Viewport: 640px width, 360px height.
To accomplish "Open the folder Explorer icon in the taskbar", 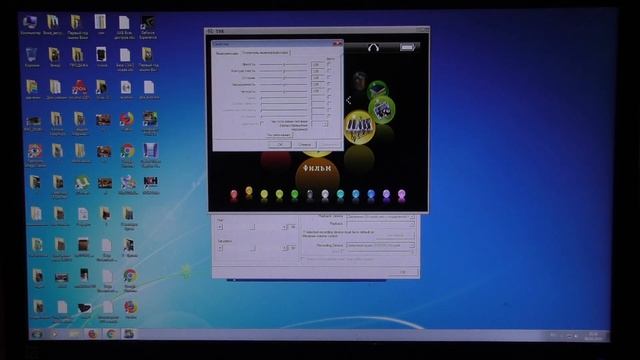I will 74,334.
